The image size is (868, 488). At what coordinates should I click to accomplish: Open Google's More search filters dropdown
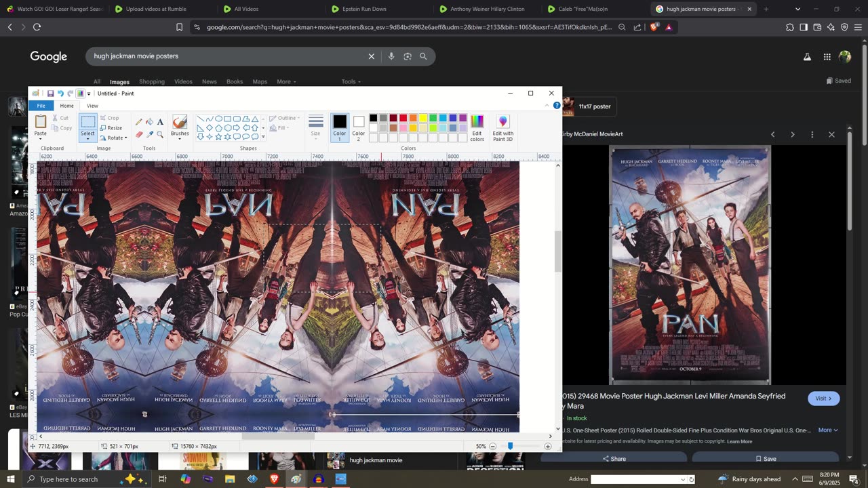tap(286, 81)
